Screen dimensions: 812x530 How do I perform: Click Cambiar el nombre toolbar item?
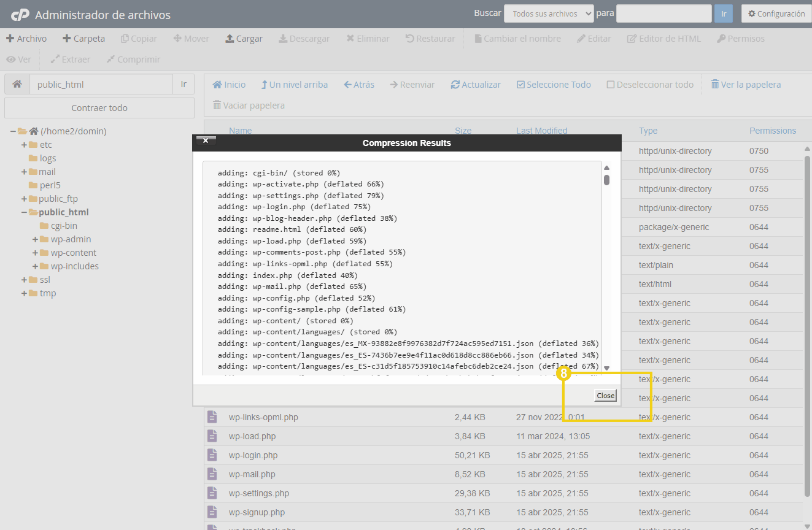517,39
